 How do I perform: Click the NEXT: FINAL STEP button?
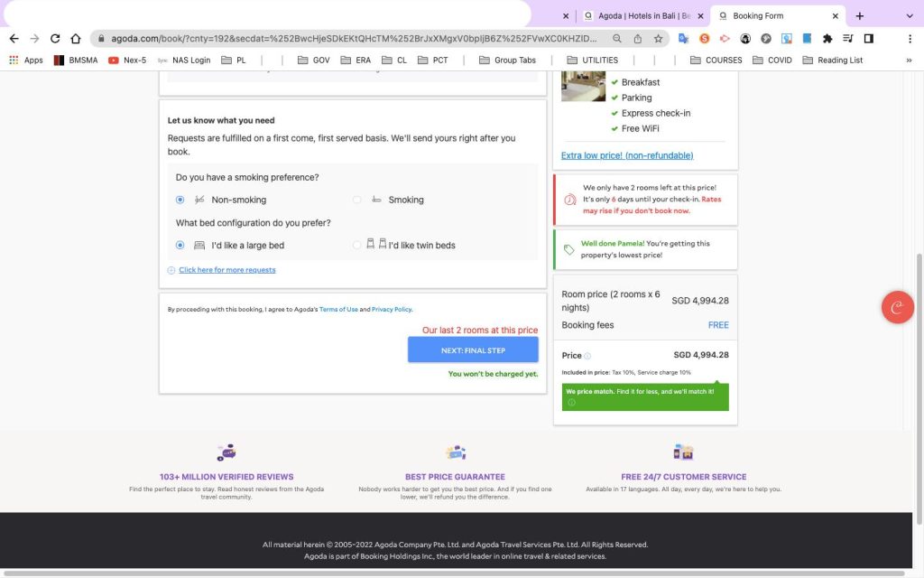pos(473,350)
